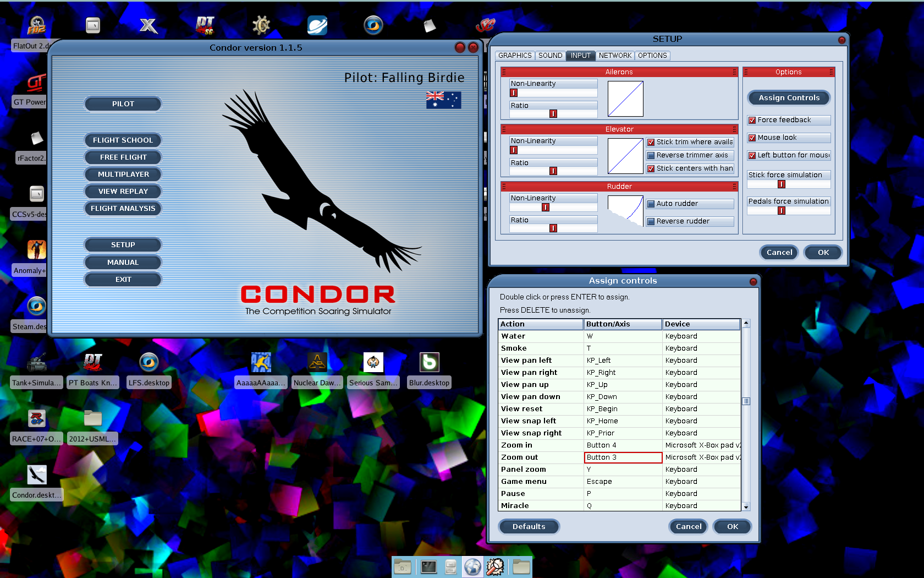Launch GT Power from the desktop
This screenshot has height=578, width=924.
click(36, 83)
